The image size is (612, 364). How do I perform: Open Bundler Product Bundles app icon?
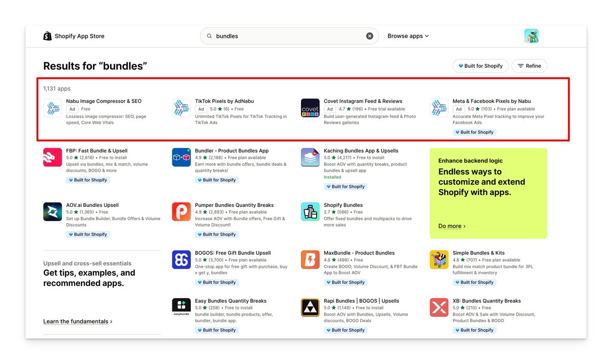click(x=182, y=158)
